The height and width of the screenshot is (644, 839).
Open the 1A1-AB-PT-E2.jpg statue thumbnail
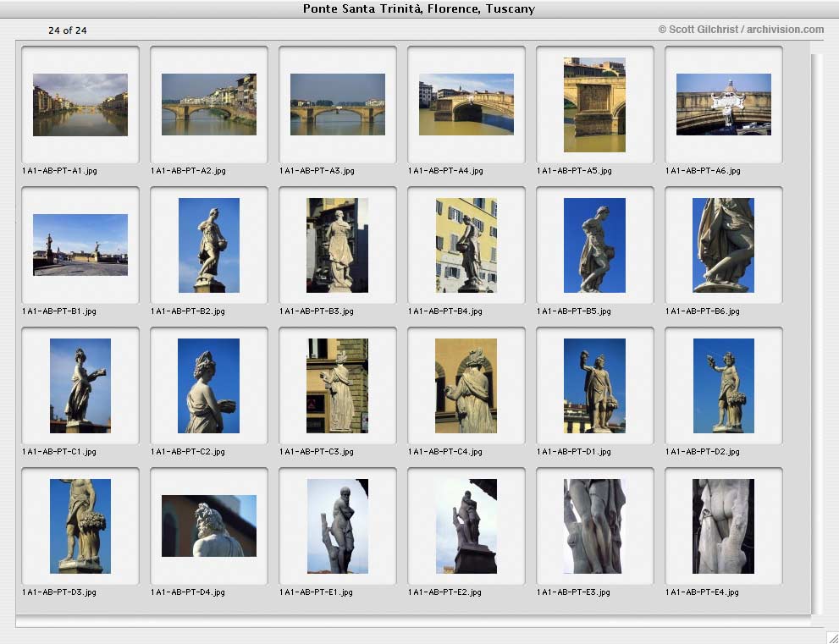click(466, 526)
